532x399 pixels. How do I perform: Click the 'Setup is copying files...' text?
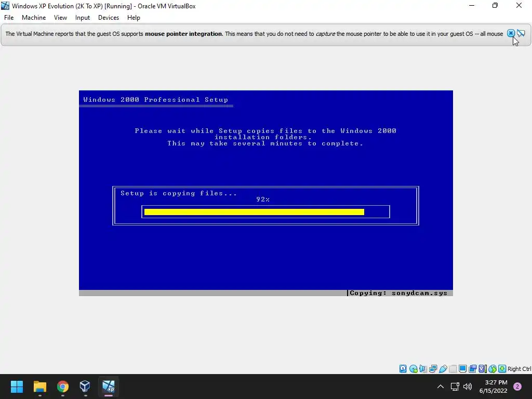(179, 193)
